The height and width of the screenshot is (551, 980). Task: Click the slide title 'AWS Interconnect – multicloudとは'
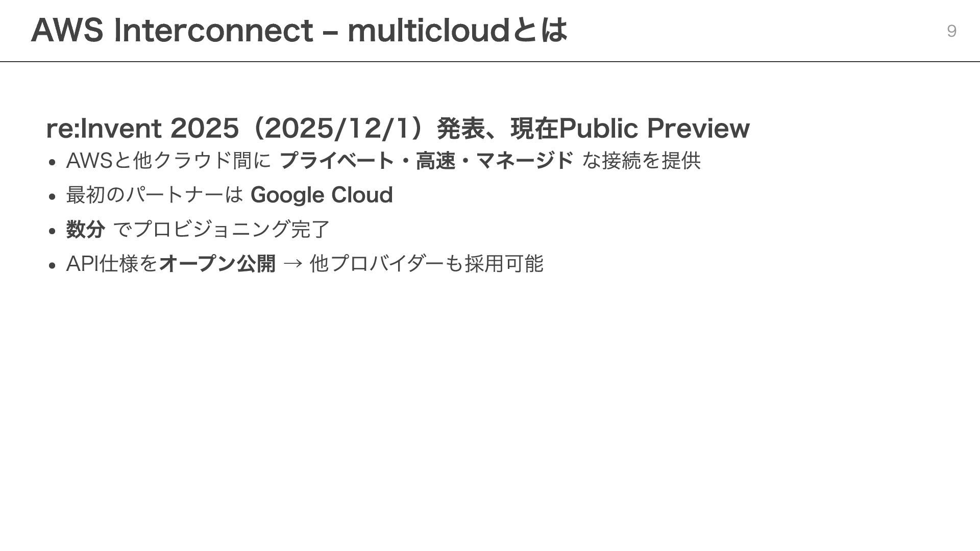point(299,31)
